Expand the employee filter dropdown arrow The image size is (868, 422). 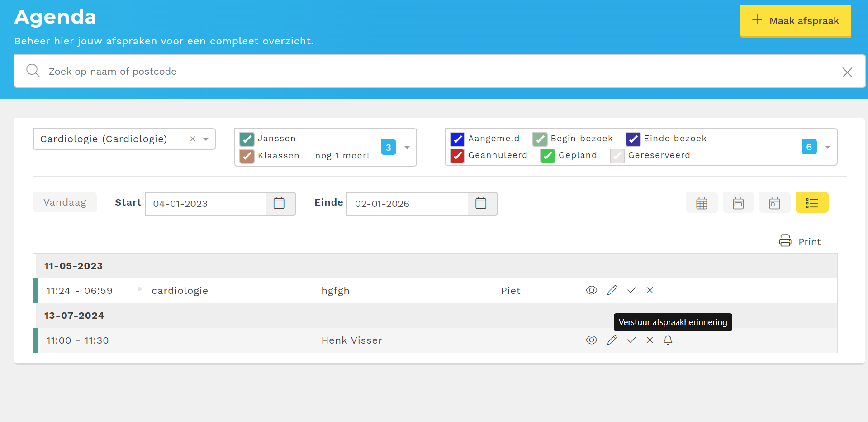tap(407, 147)
